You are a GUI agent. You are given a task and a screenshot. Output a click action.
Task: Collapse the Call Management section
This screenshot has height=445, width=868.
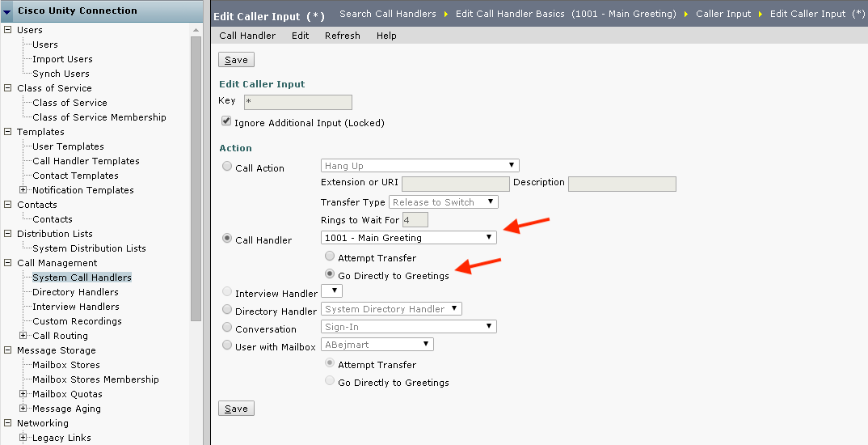8,263
